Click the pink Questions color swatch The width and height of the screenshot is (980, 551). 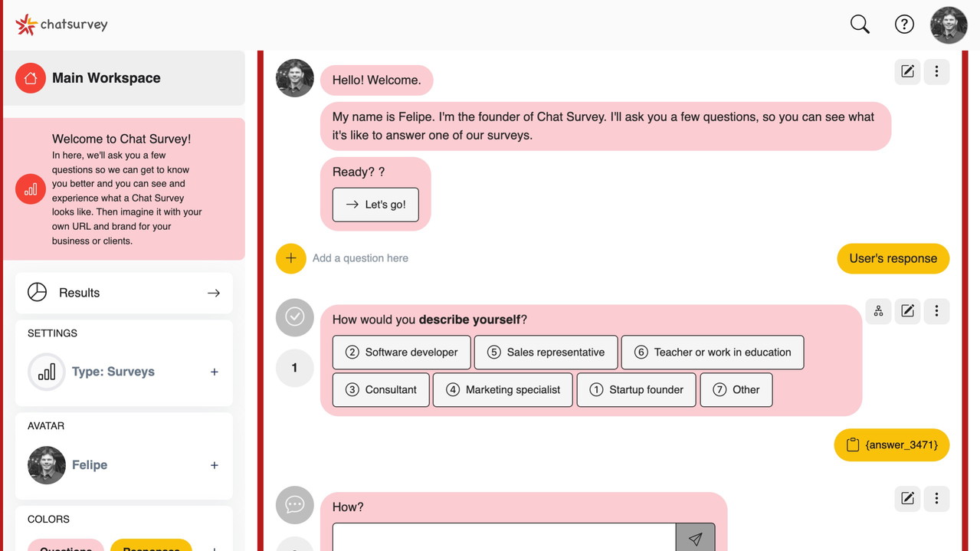pos(66,546)
